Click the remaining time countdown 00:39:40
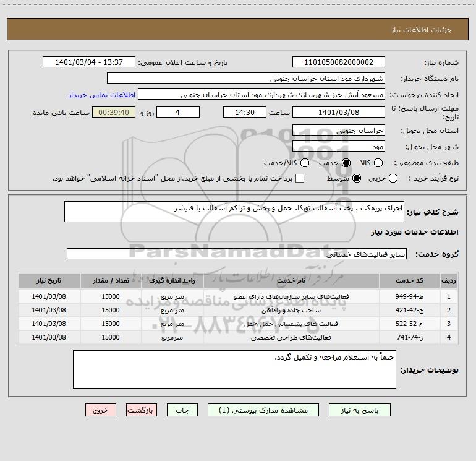Screen dimensions: 476x461 [x=114, y=112]
